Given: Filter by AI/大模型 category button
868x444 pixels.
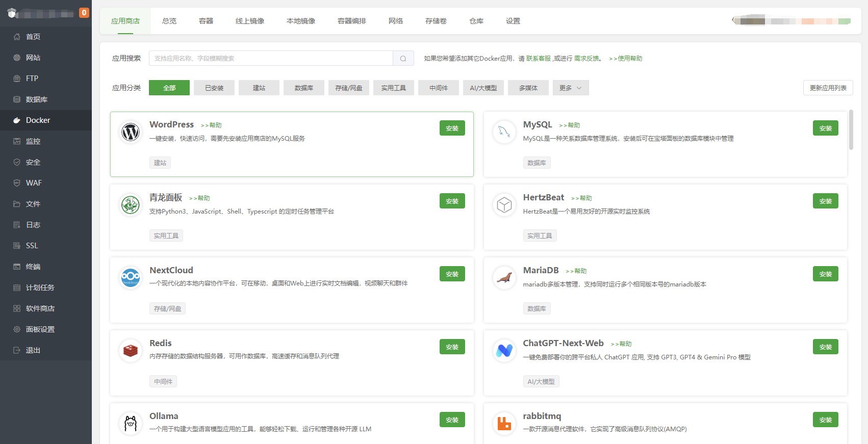Looking at the screenshot, I should (x=483, y=88).
